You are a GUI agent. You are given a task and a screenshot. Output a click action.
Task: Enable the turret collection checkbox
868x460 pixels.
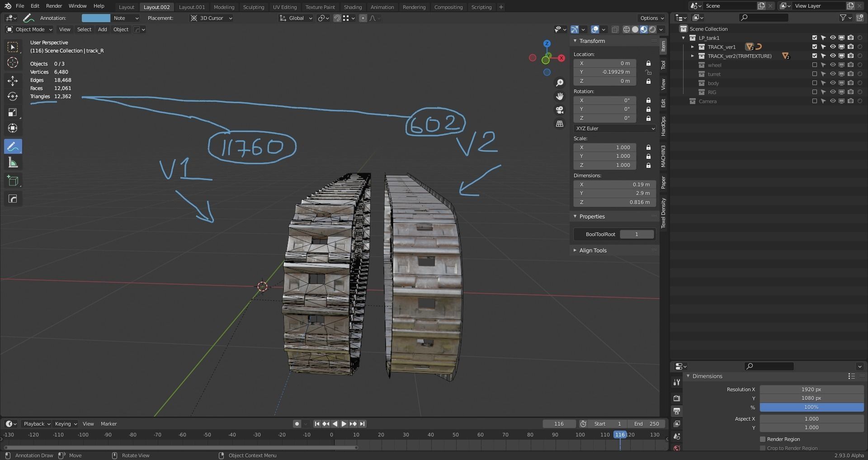(x=815, y=74)
